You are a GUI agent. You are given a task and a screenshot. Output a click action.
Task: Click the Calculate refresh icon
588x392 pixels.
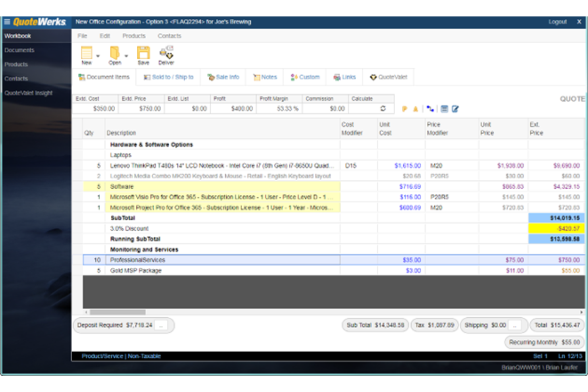click(383, 108)
